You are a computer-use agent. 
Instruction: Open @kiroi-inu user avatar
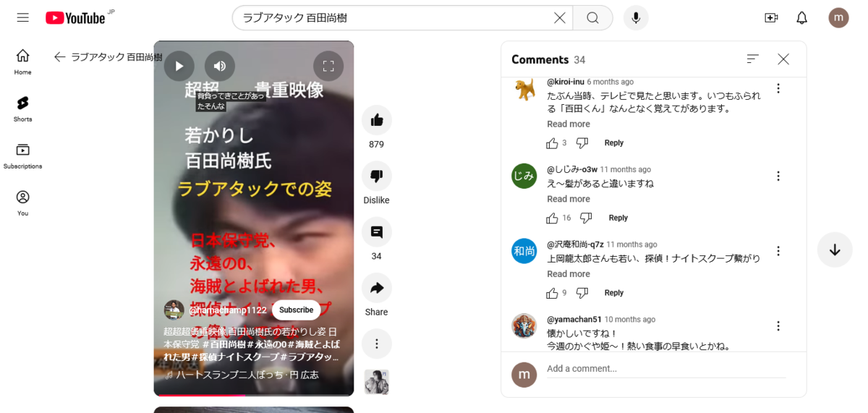(524, 90)
